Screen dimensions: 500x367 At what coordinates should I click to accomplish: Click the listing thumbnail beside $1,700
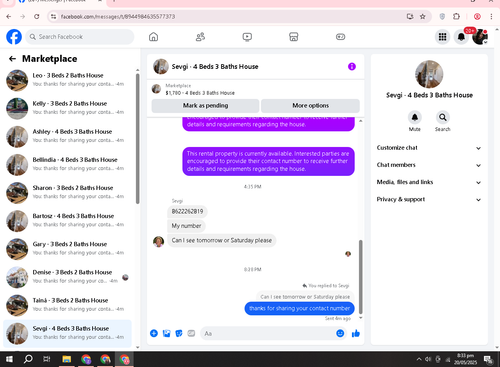[156, 89]
